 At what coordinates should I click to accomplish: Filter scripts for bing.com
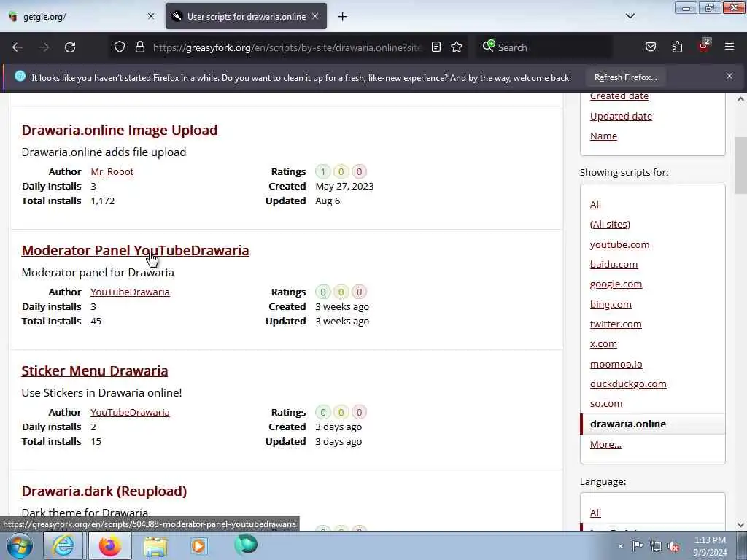pyautogui.click(x=611, y=304)
